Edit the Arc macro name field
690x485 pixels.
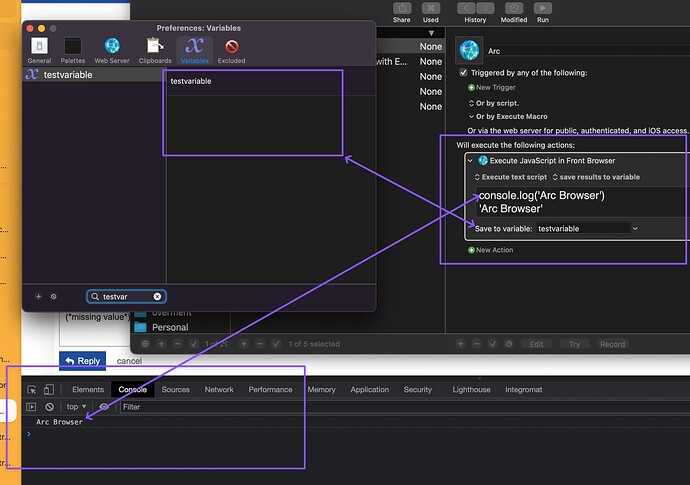[x=587, y=51]
